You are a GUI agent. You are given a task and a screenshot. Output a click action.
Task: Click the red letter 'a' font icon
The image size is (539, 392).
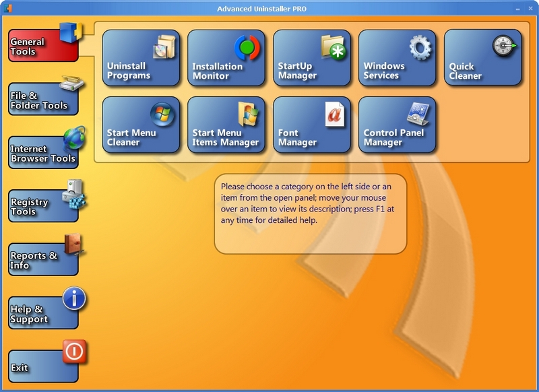point(334,115)
